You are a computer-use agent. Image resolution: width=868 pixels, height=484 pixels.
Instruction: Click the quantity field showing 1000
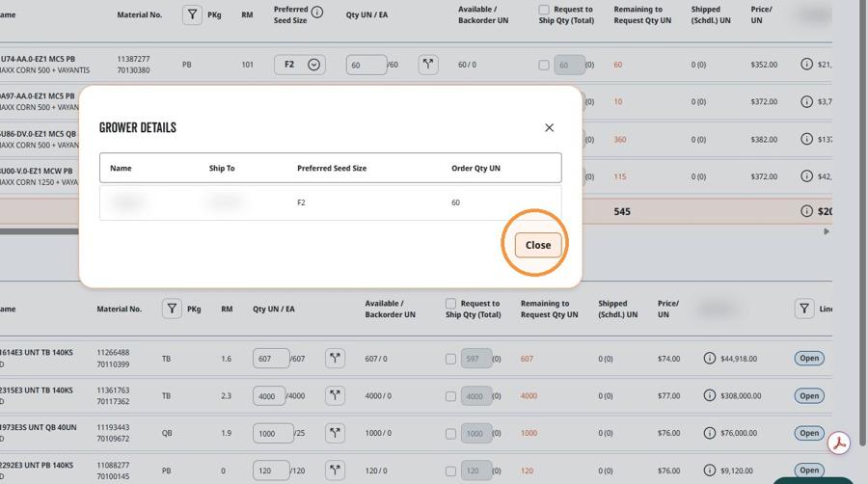coord(273,433)
